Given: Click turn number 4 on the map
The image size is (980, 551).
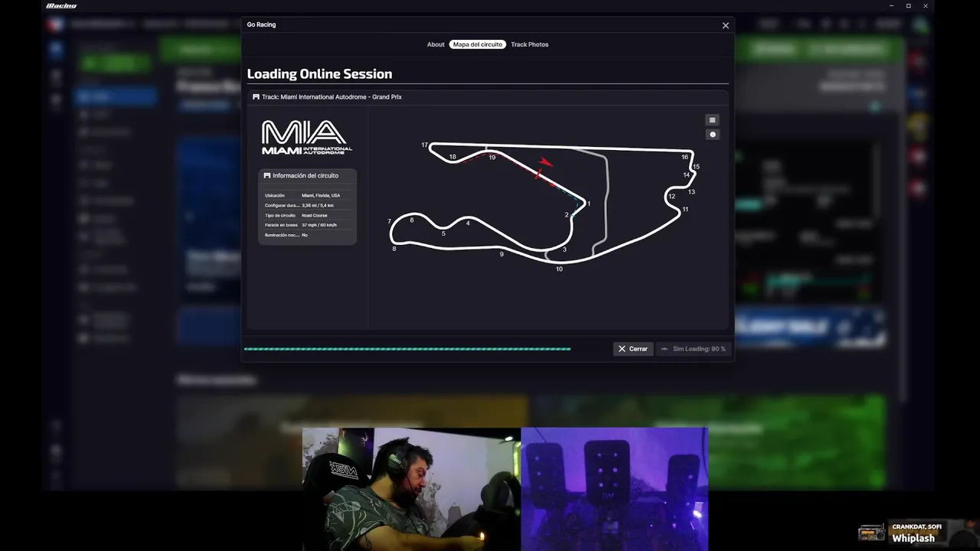Looking at the screenshot, I should click(x=468, y=223).
